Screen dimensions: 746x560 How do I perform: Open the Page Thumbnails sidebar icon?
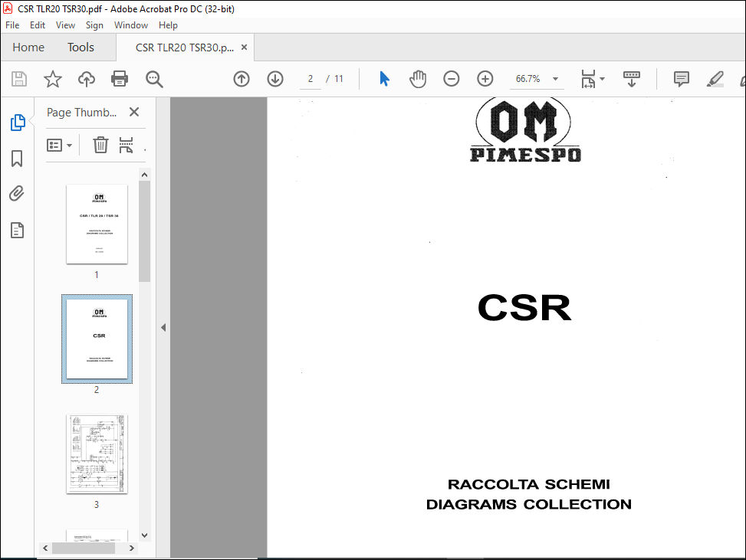click(x=18, y=123)
